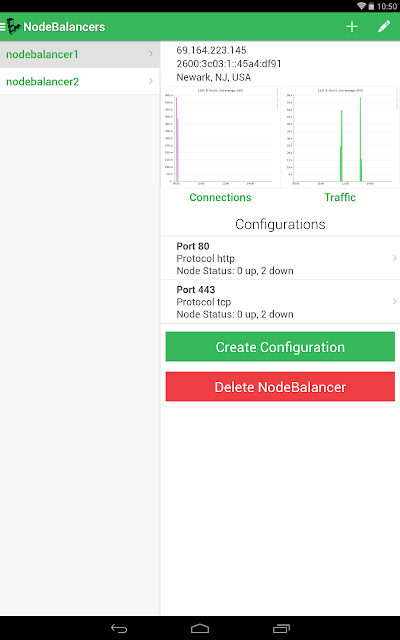The image size is (400, 640).
Task: Select nodebalancer2 in the sidebar list
Action: click(80, 81)
